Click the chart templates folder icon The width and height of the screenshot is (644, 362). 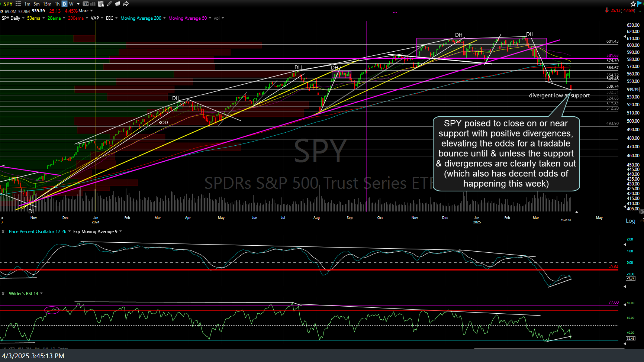point(117,4)
